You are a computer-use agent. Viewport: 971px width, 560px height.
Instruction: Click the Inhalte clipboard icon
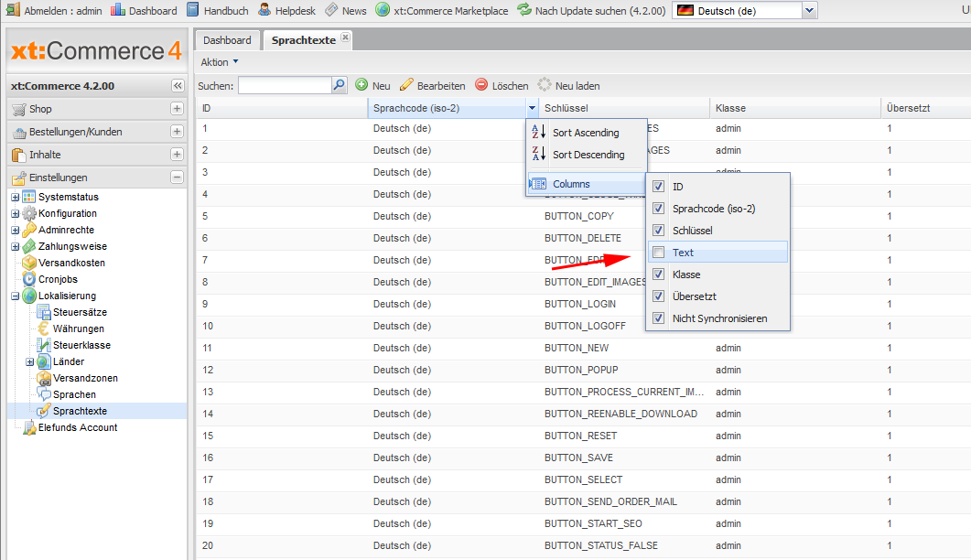click(19, 155)
